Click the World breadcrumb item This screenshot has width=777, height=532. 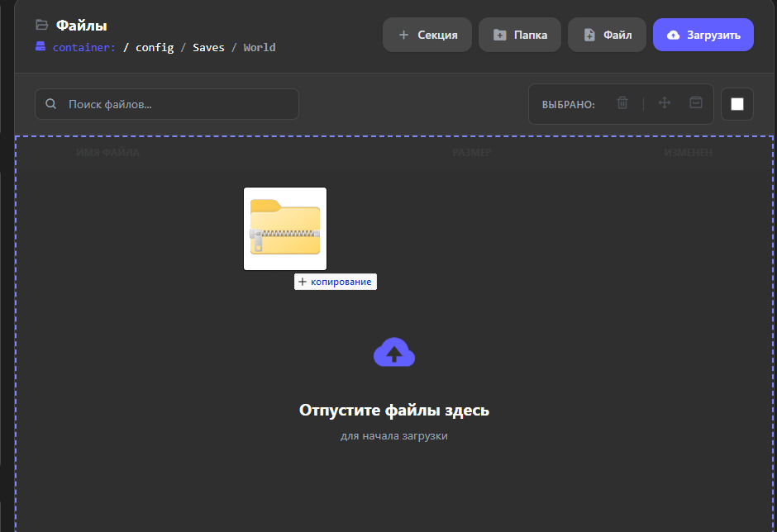[x=260, y=48]
